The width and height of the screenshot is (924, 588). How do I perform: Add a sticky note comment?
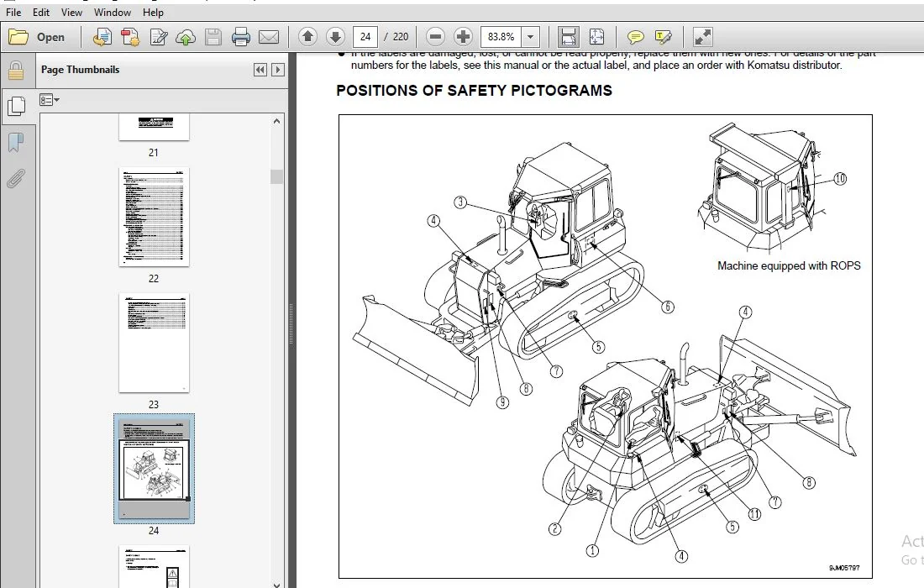pyautogui.click(x=635, y=37)
